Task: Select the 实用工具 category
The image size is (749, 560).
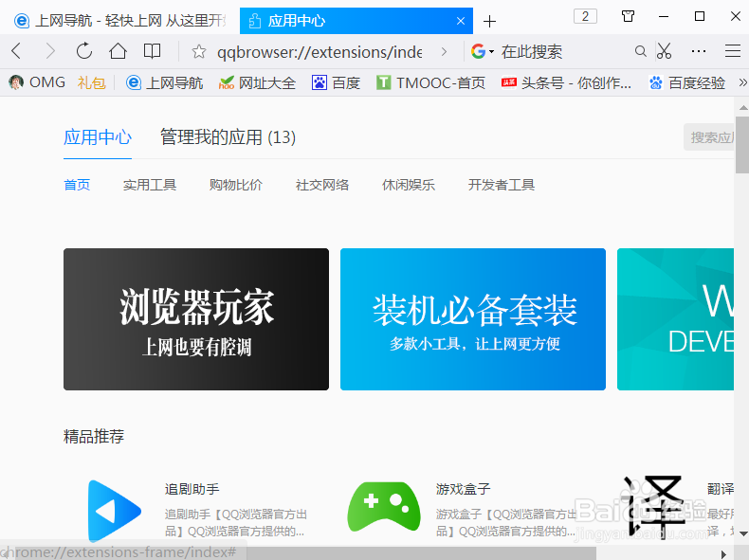Action: (150, 185)
